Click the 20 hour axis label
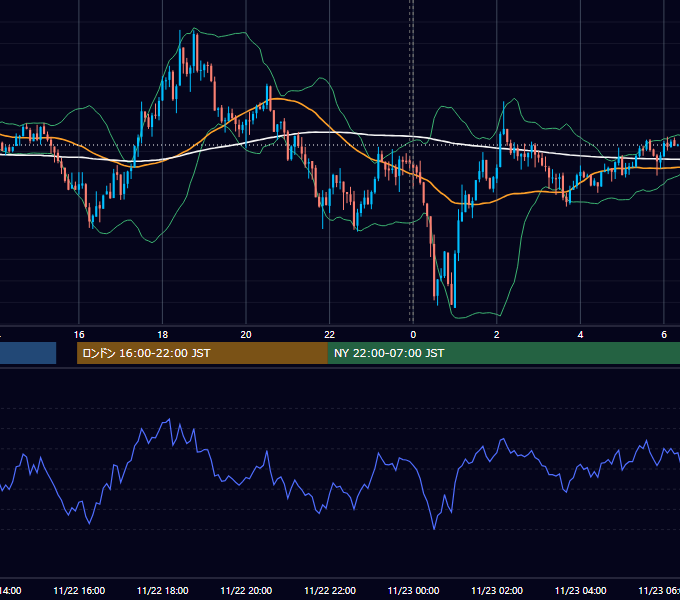The image size is (680, 600). [246, 335]
